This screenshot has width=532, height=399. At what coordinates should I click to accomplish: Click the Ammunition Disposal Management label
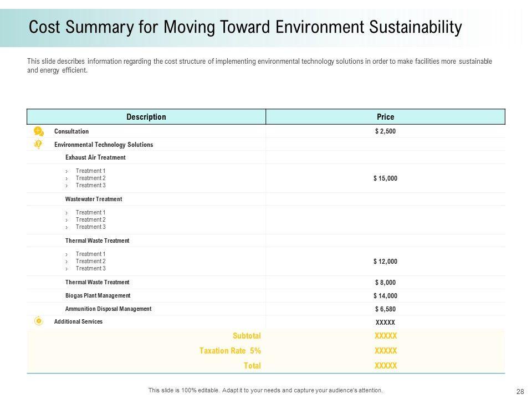click(x=108, y=309)
